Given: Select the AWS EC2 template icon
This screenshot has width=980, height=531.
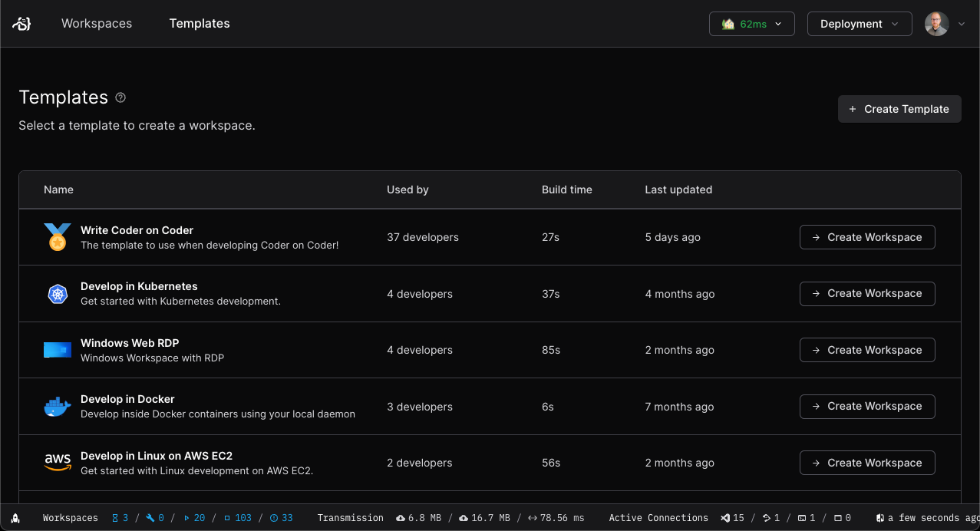Looking at the screenshot, I should pos(57,463).
